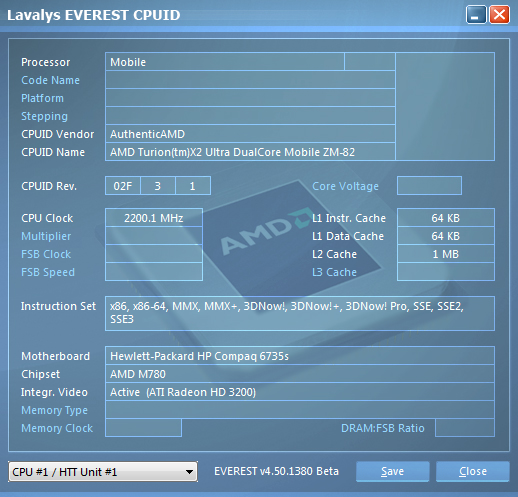Click the empty Core Voltage field
This screenshot has height=497, width=518.
pyautogui.click(x=429, y=186)
